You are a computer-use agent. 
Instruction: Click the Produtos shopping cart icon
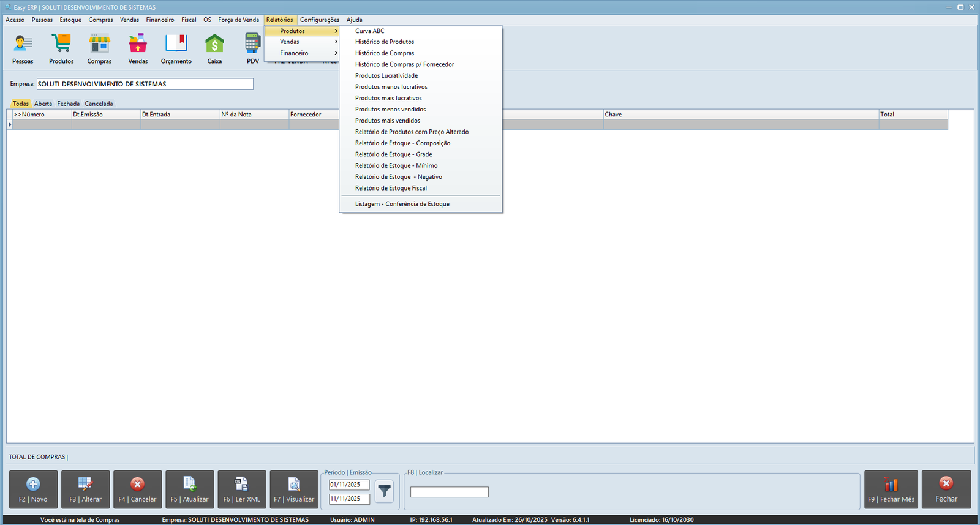[x=61, y=44]
